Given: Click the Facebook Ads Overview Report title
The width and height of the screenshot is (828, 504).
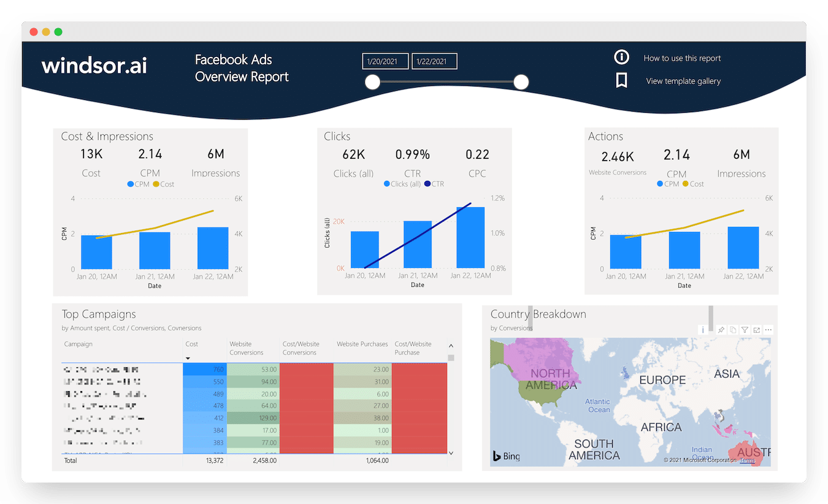Looking at the screenshot, I should tap(242, 68).
